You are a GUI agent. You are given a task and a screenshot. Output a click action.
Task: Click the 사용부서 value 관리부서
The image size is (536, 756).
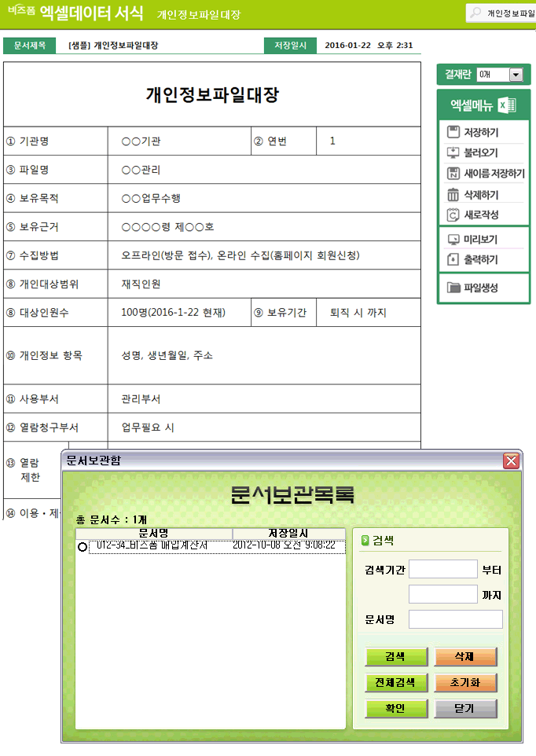[x=141, y=398]
